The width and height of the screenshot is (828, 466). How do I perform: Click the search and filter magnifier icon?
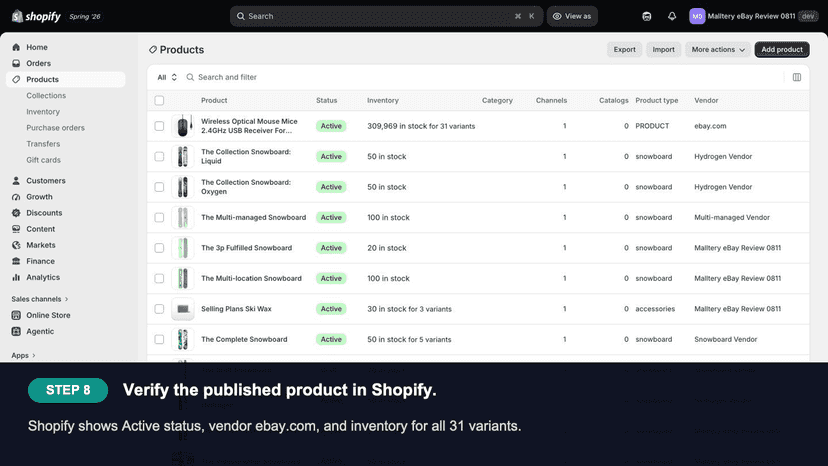[190, 77]
